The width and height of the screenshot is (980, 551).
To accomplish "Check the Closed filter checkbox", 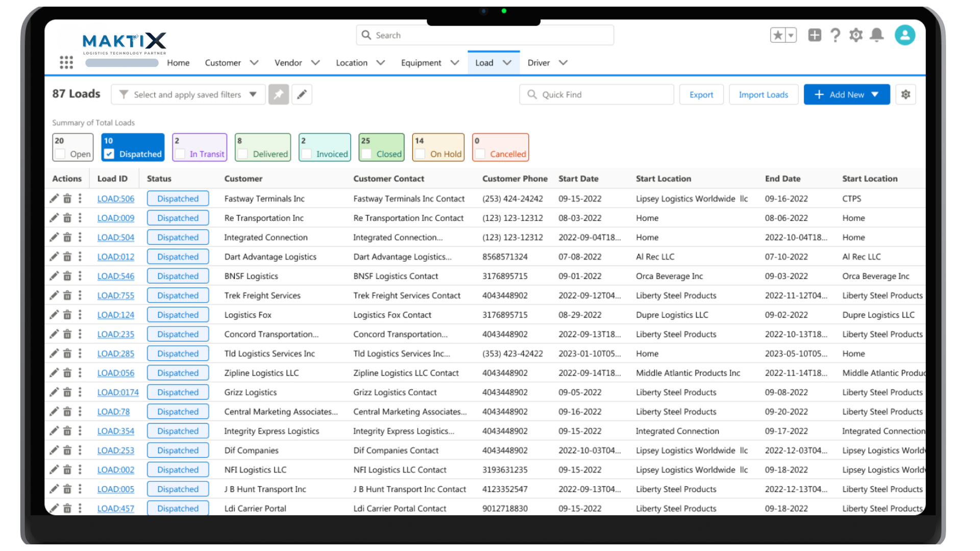I will click(366, 154).
